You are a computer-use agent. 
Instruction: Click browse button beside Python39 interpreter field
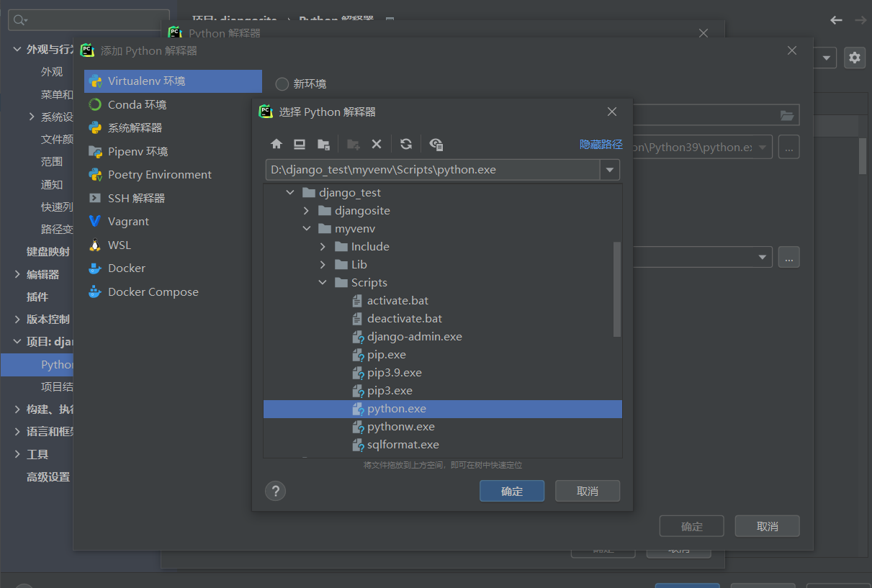pyautogui.click(x=789, y=147)
